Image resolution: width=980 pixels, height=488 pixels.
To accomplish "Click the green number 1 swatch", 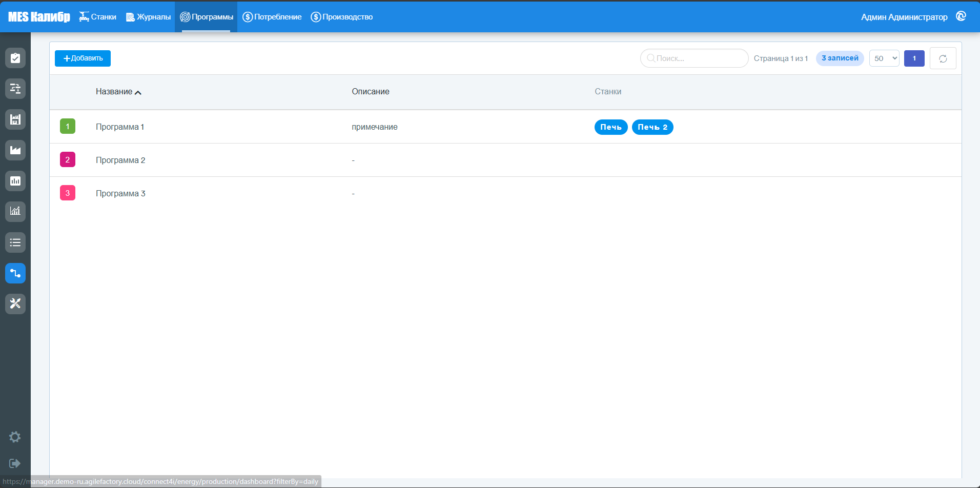I will pos(68,126).
